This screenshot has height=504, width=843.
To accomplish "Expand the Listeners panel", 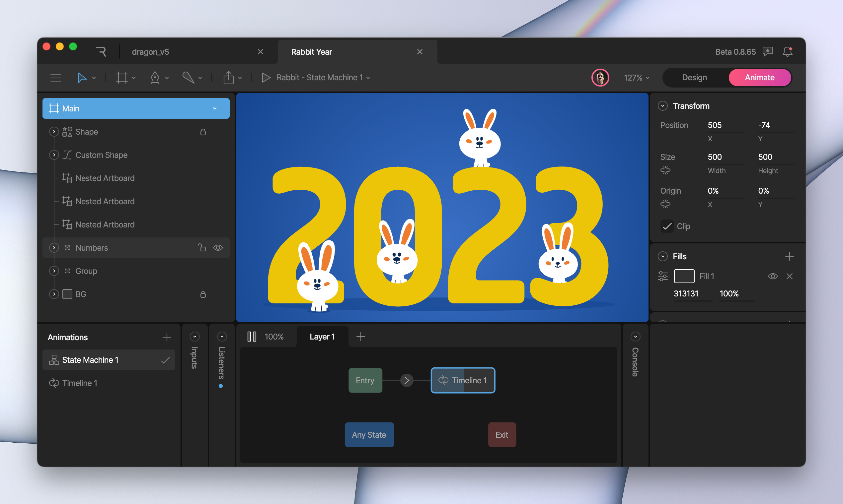I will [x=222, y=337].
